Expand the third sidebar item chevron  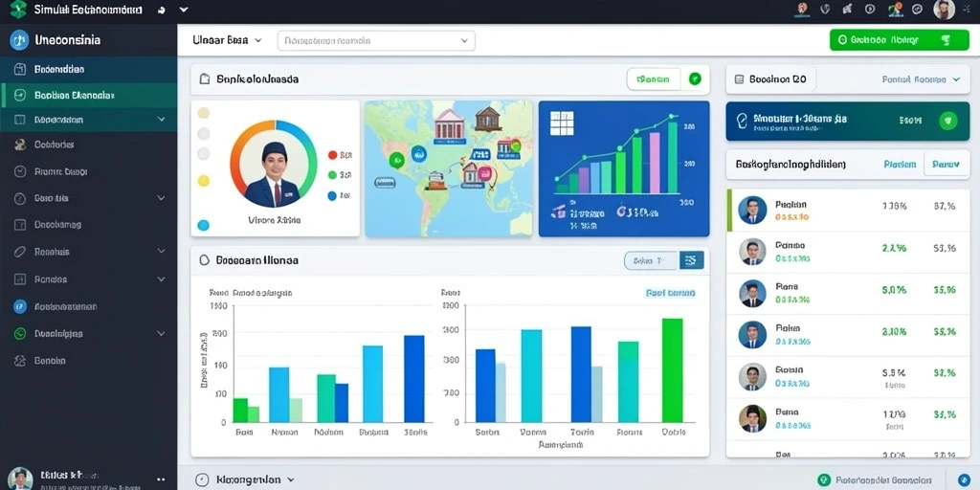point(161,120)
